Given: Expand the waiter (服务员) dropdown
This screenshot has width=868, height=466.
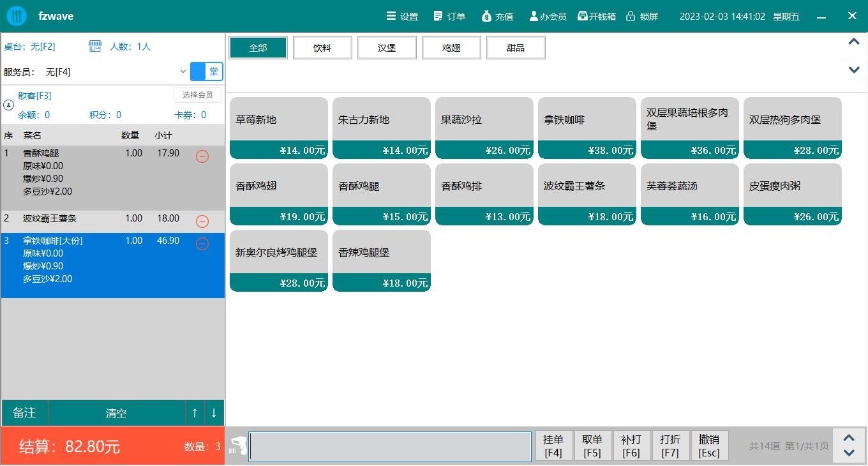Looking at the screenshot, I should click(x=183, y=72).
